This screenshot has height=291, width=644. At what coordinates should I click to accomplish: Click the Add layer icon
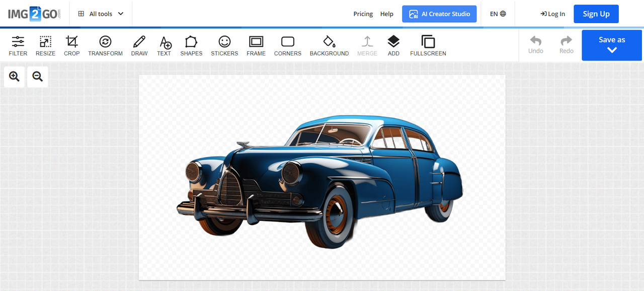point(393,45)
